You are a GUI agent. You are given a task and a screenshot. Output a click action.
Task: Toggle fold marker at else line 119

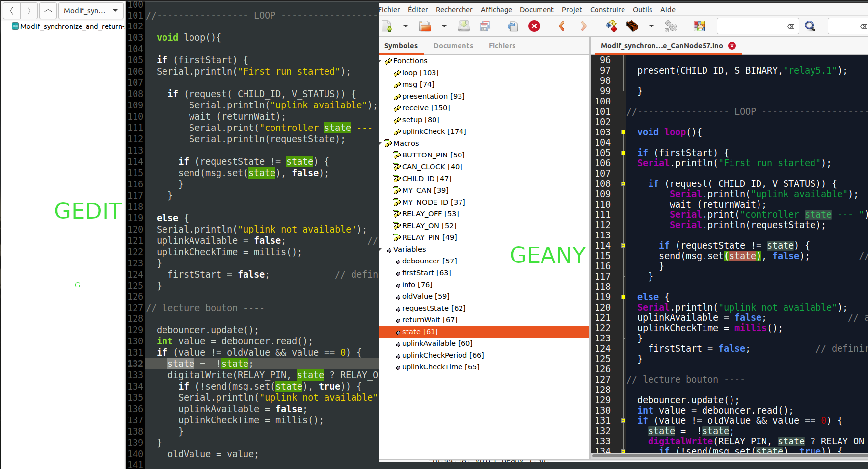click(x=623, y=297)
